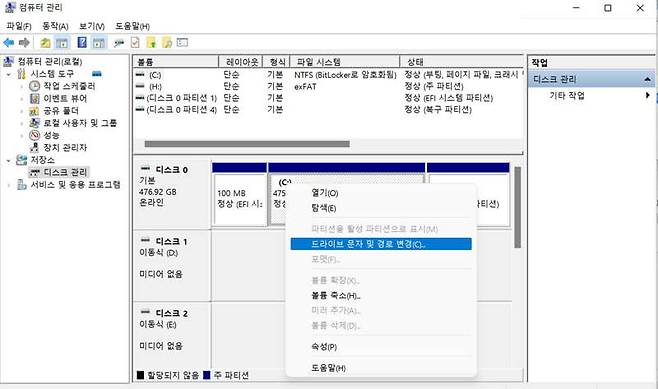Select the 디스크 1 removable (D:) label

(172, 265)
